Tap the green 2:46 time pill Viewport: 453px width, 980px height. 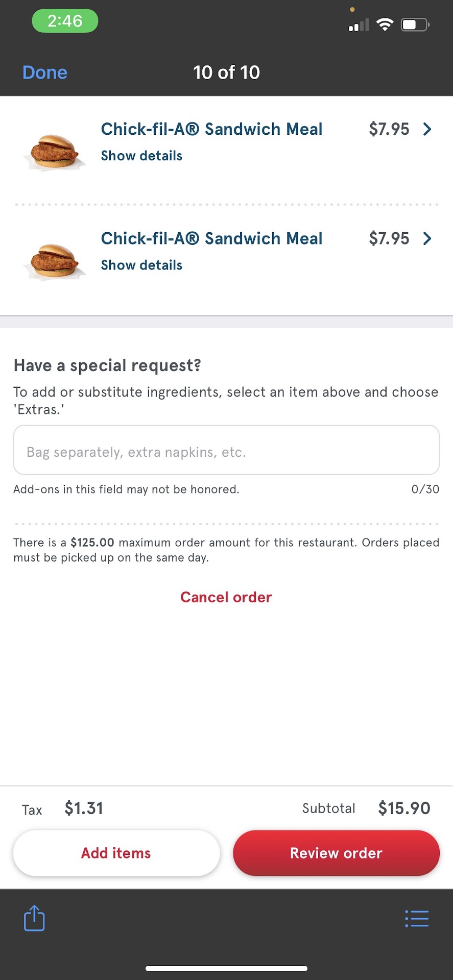tap(65, 21)
